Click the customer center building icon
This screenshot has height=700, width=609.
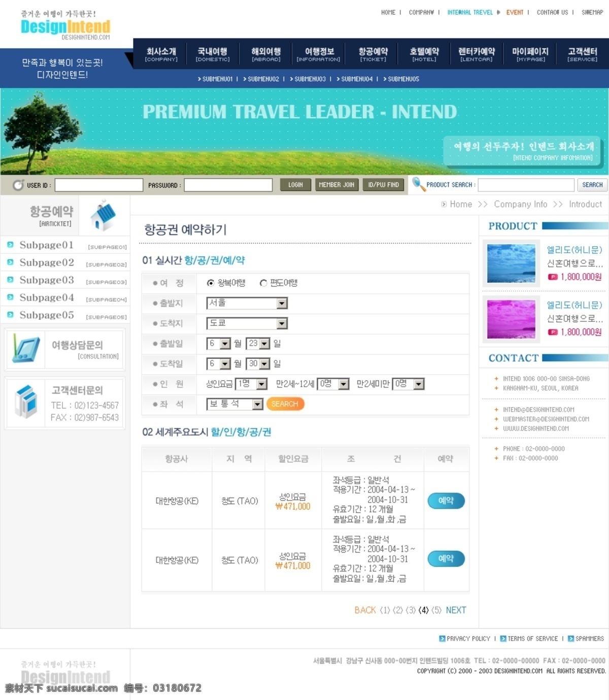pos(26,401)
